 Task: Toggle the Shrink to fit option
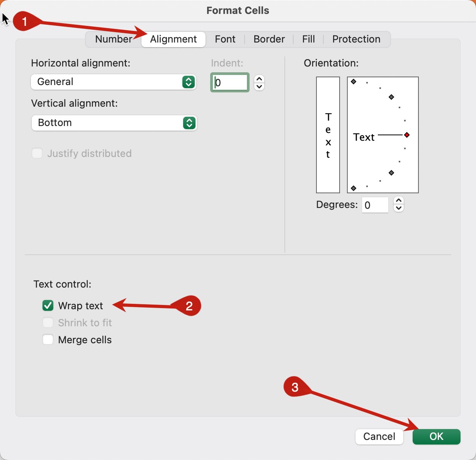pos(48,322)
